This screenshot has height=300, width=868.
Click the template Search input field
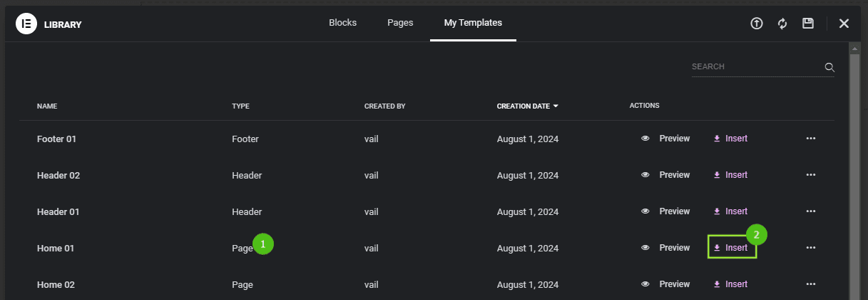[x=756, y=67]
